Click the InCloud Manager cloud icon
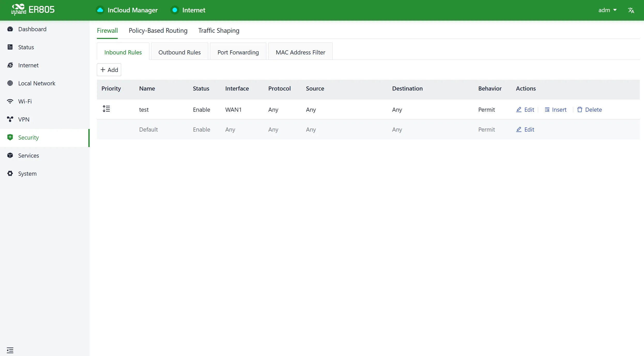Screen dimensions: 644x356 (x=100, y=10)
